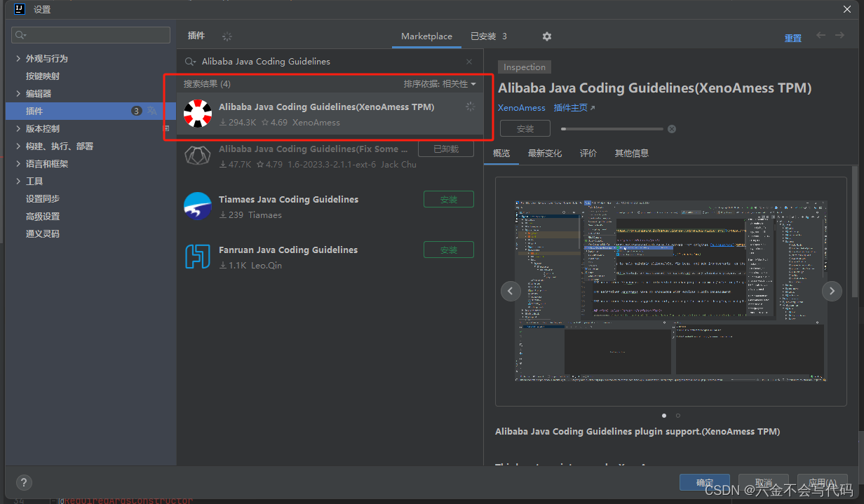Click the plugin download progress bar
The image size is (864, 504).
click(612, 129)
